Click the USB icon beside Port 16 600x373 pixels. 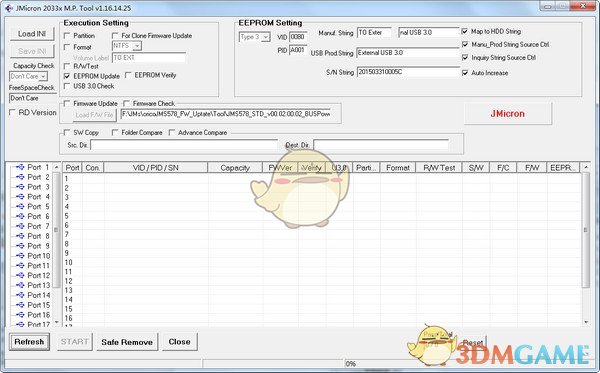click(20, 315)
